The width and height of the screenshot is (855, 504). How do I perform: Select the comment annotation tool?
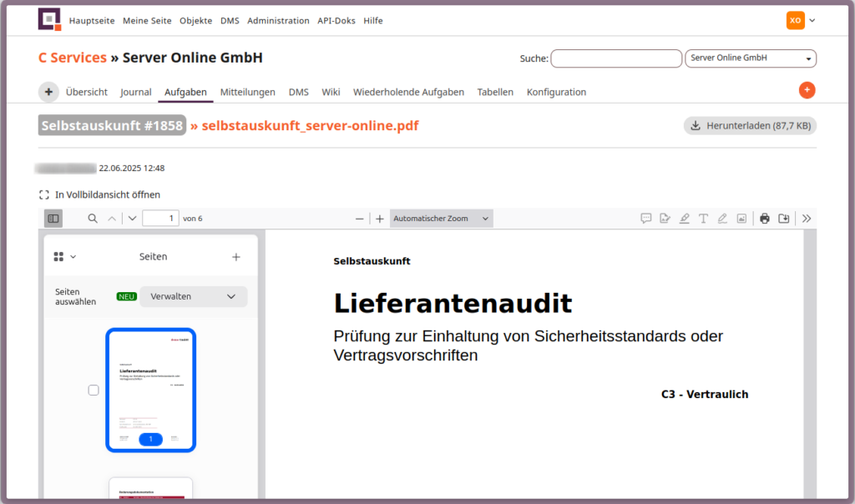coord(645,219)
